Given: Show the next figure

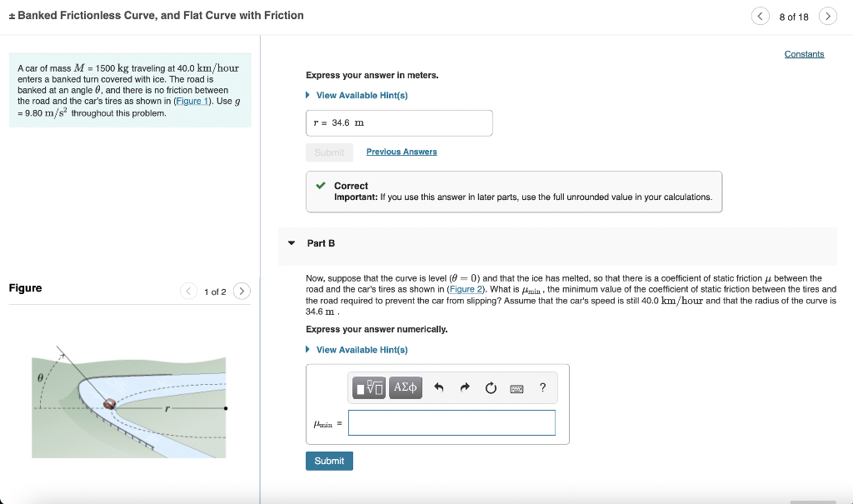Looking at the screenshot, I should pyautogui.click(x=241, y=292).
